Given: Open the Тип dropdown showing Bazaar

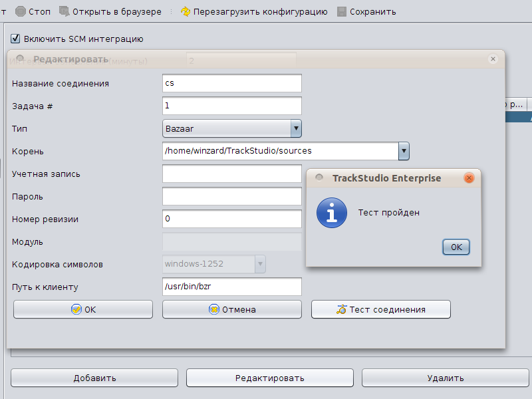Looking at the screenshot, I should pyautogui.click(x=232, y=128).
